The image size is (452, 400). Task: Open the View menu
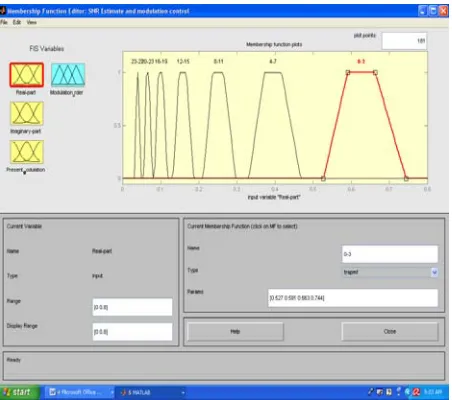point(32,22)
